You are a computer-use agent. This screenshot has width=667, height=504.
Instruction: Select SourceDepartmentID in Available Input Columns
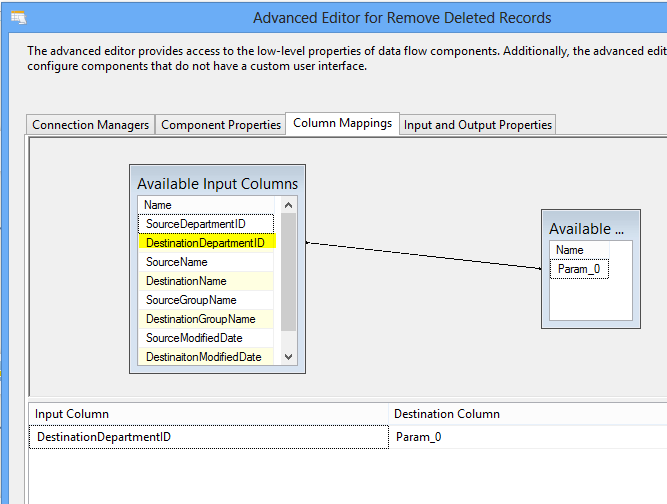click(x=196, y=224)
